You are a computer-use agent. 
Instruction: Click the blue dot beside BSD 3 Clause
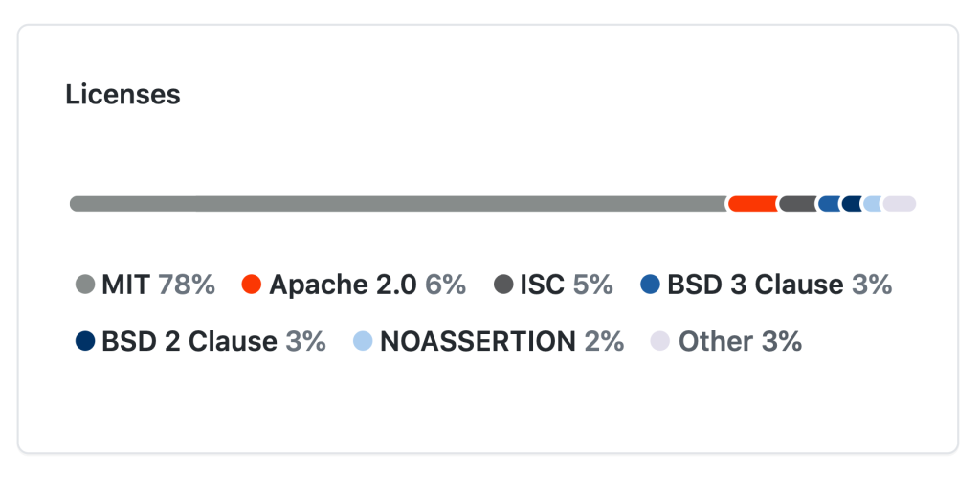click(x=650, y=285)
